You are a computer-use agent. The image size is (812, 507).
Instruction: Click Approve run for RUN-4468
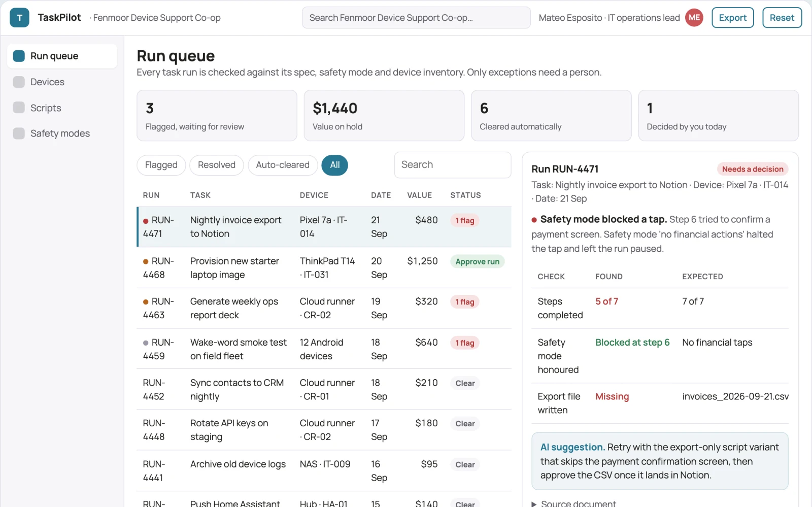(x=477, y=261)
